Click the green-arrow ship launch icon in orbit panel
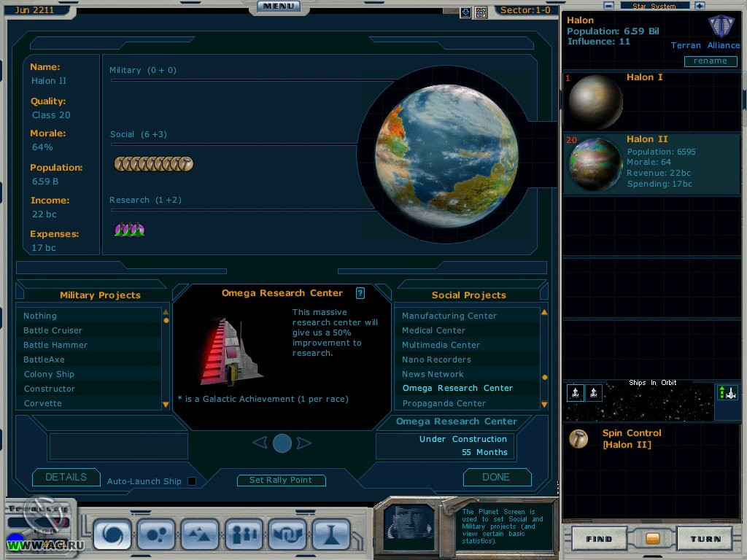Viewport: 747px width, 560px height. [x=727, y=393]
